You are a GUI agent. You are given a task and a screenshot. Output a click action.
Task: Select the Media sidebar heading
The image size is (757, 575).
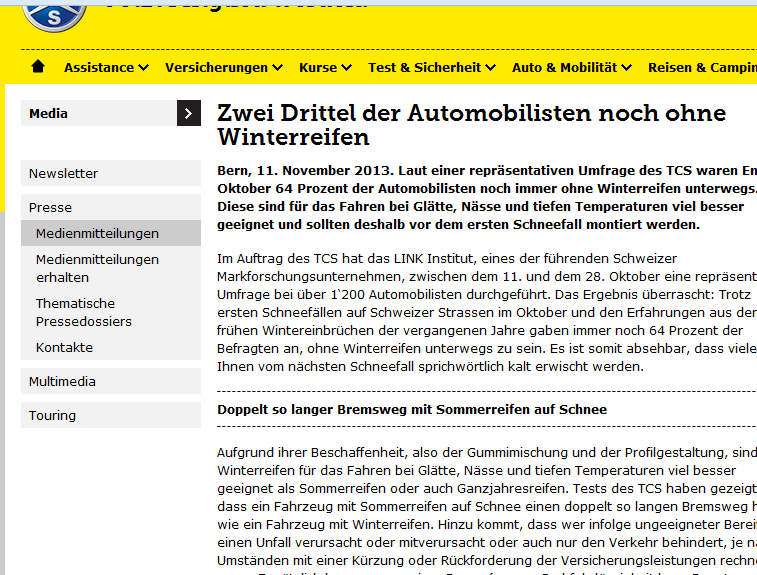click(x=99, y=113)
